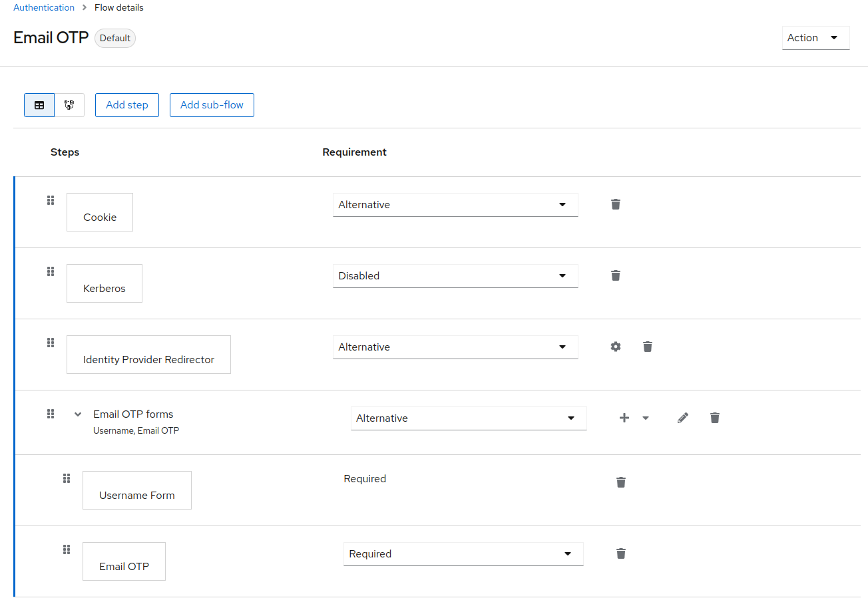The image size is (868, 602).
Task: Select the Username Form step box
Action: pyautogui.click(x=137, y=490)
